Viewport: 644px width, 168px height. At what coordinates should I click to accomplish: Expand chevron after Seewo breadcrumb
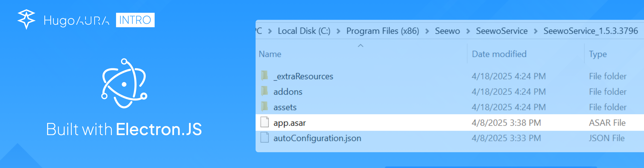point(468,31)
